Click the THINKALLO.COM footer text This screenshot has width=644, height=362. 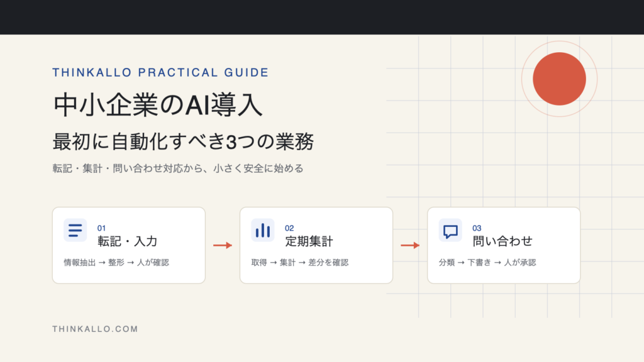point(96,329)
